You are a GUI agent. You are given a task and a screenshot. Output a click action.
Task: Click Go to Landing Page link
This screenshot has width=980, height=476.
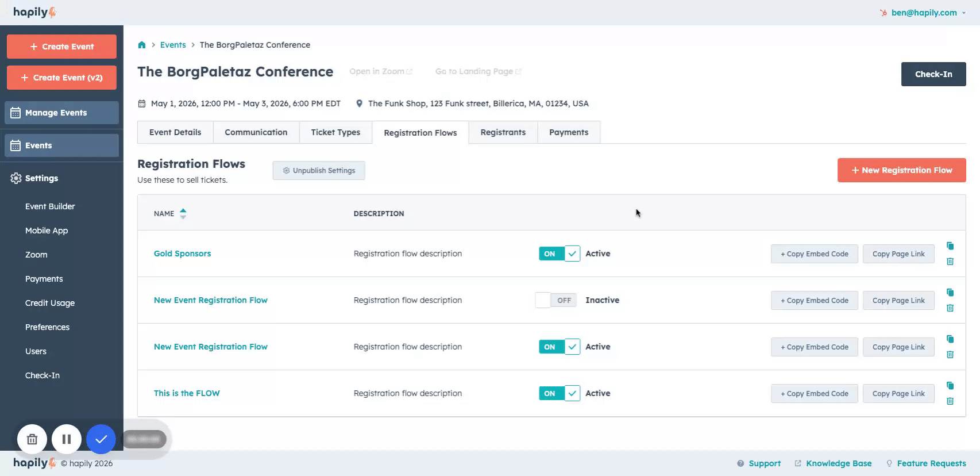(479, 71)
